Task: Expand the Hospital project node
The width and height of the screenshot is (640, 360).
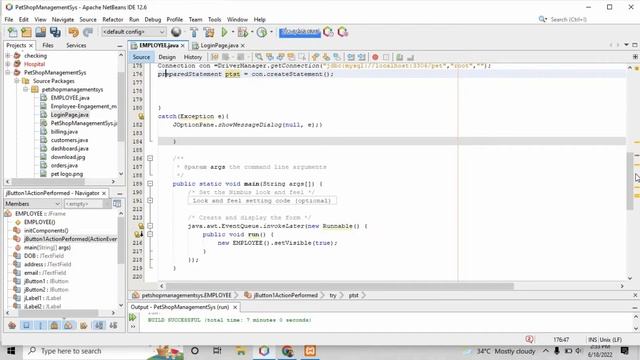Action: point(8,64)
